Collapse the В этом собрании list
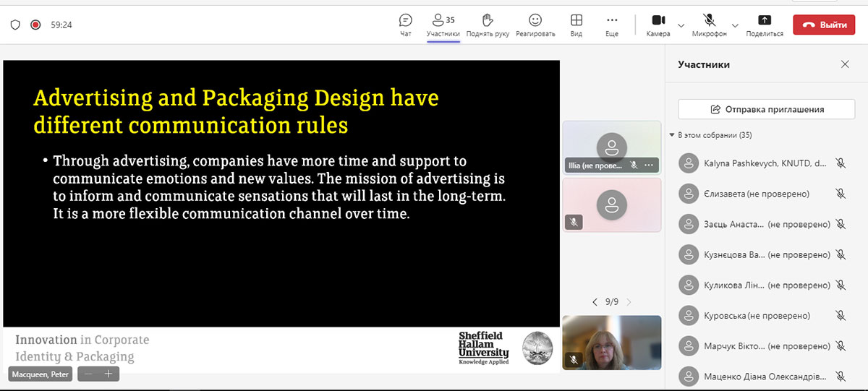The width and height of the screenshot is (868, 391). coord(672,135)
